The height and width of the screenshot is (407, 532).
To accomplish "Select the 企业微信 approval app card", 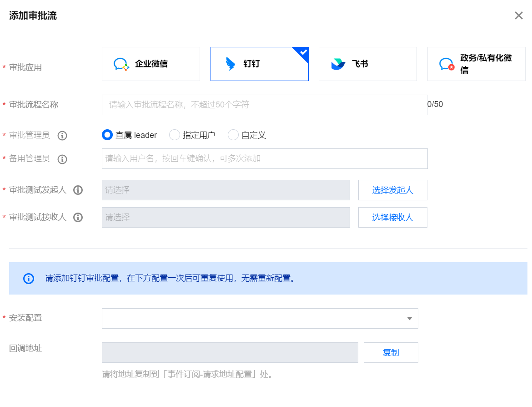I will click(x=151, y=64).
